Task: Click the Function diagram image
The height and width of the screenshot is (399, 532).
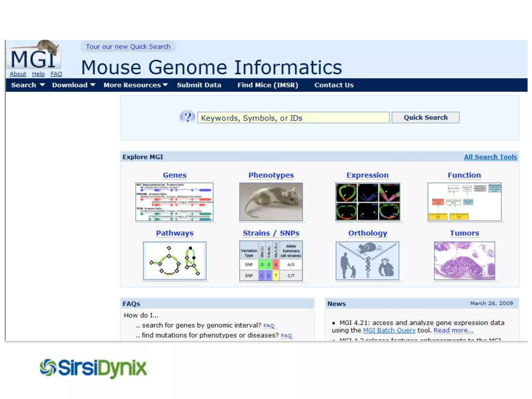Action: (x=464, y=202)
